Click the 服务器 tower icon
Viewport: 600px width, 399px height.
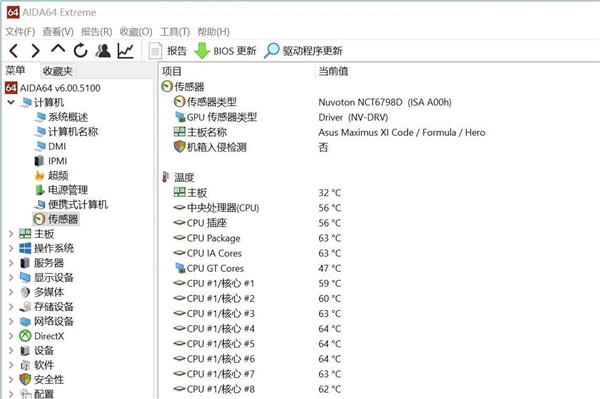pos(25,263)
